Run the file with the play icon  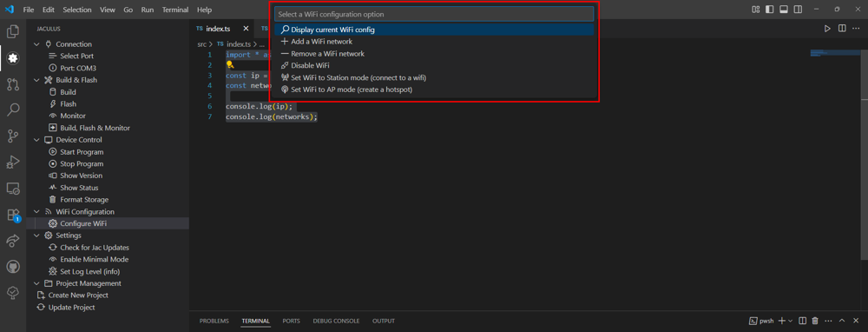coord(827,29)
